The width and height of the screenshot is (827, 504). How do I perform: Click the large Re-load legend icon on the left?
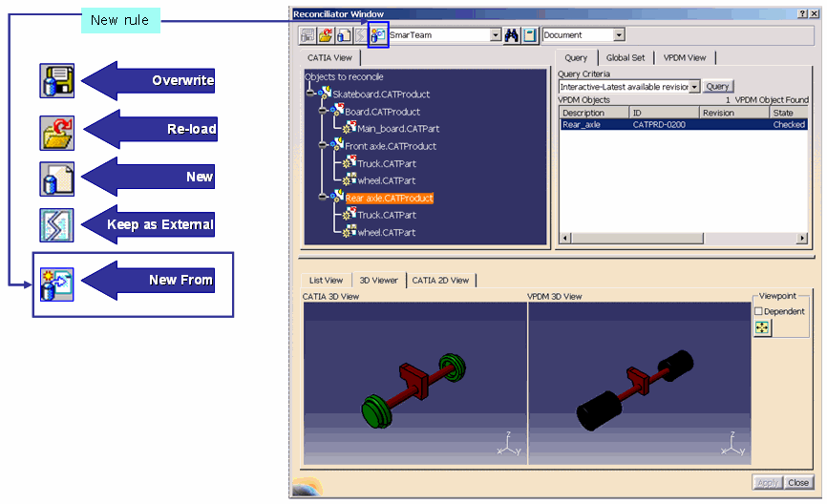(x=57, y=133)
